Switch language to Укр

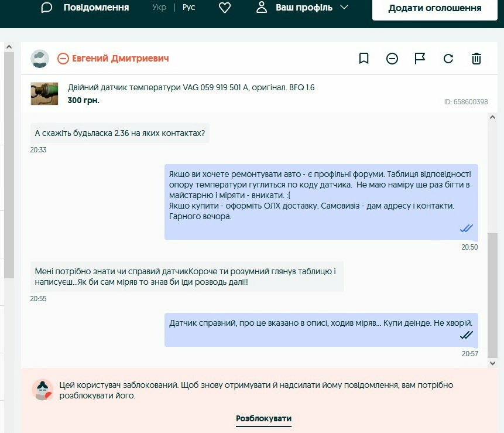[x=159, y=7]
